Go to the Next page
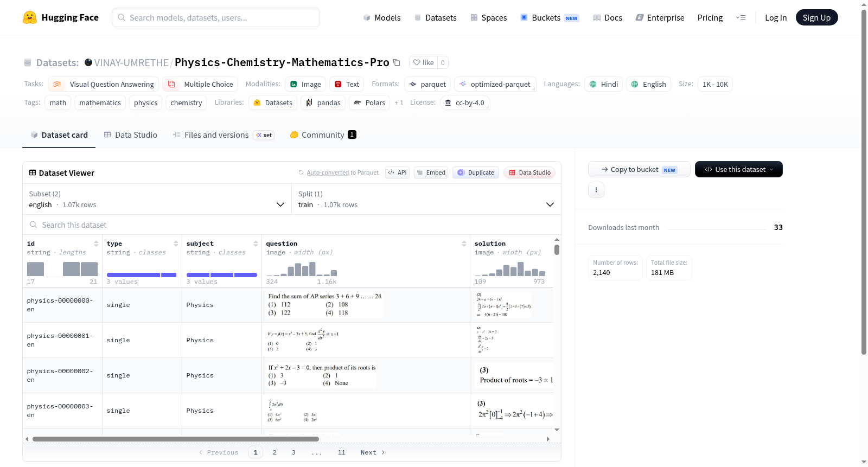This screenshot has width=868, height=467. point(373,452)
